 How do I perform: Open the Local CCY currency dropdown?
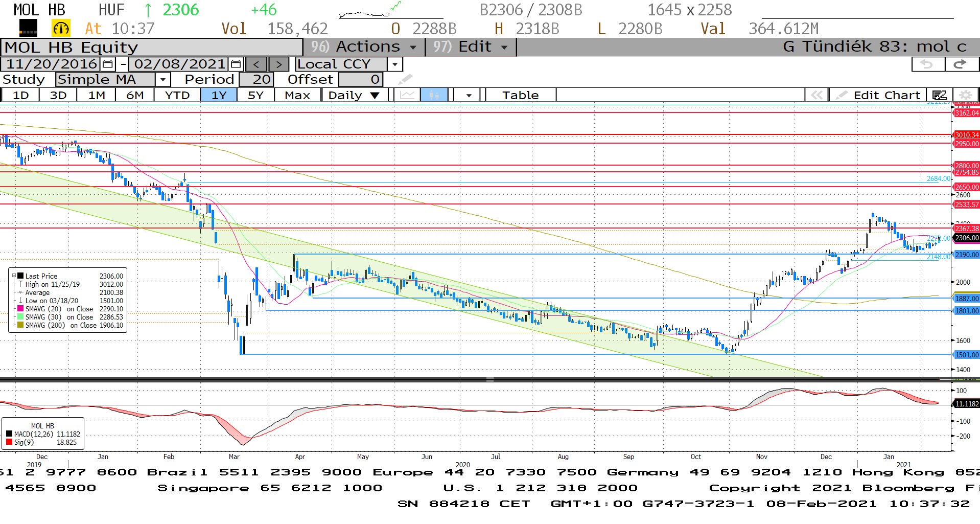(x=394, y=64)
